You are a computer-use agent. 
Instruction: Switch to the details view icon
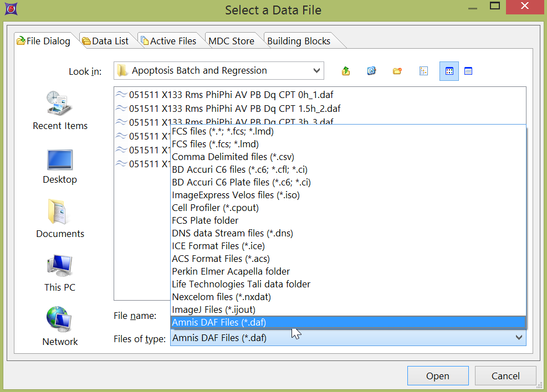[468, 71]
